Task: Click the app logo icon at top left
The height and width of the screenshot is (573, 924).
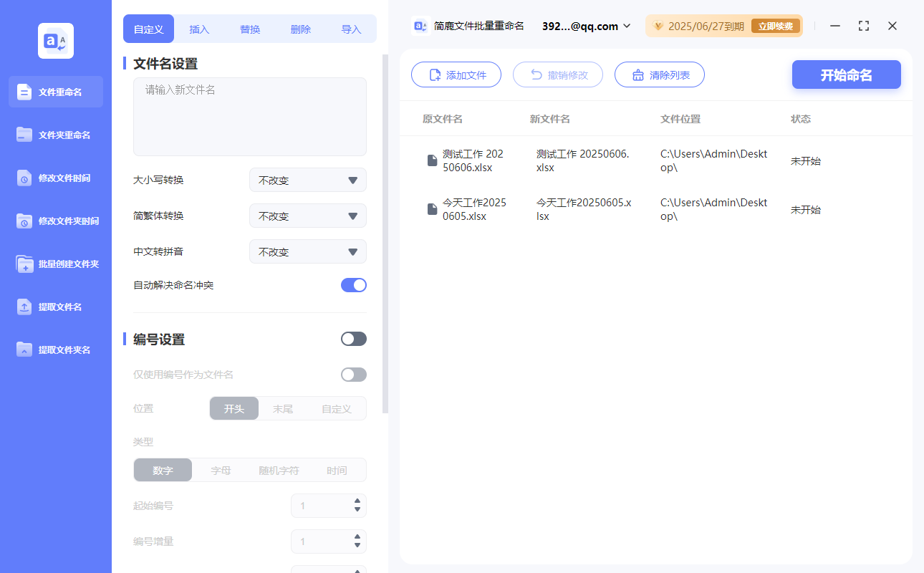Action: 55,40
